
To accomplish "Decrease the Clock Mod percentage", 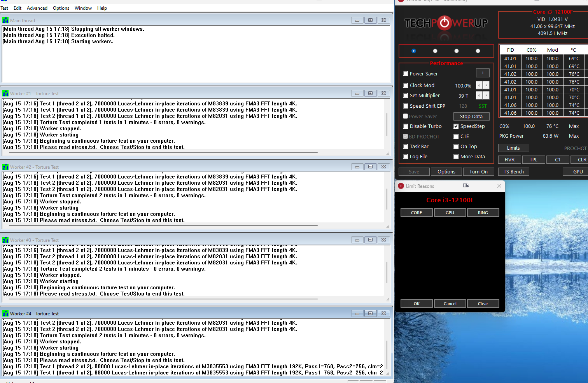I will pos(479,85).
